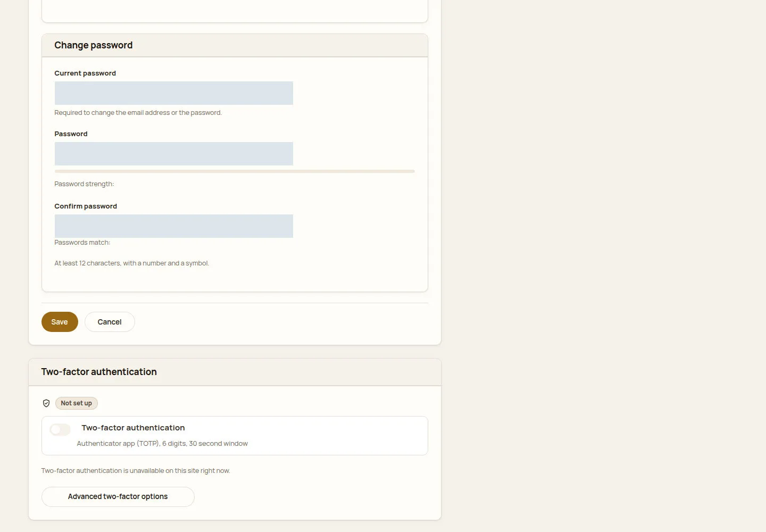
Task: Select the Change password heading
Action: [94, 45]
